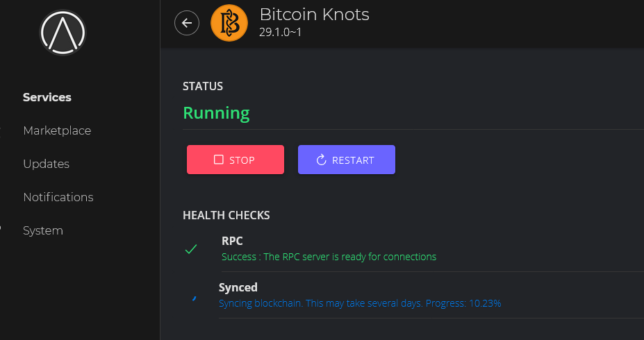Click the 29.1.0~1 version label
Viewport: 644px width, 340px height.
(x=281, y=33)
